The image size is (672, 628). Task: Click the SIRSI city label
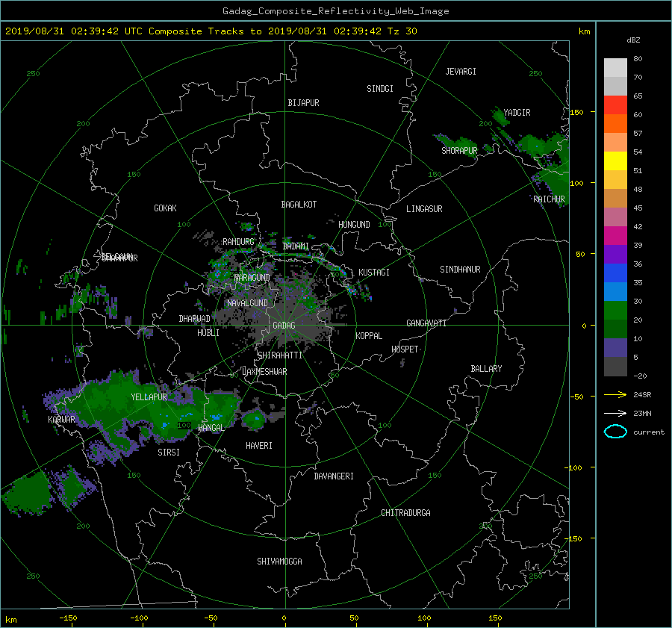169,453
